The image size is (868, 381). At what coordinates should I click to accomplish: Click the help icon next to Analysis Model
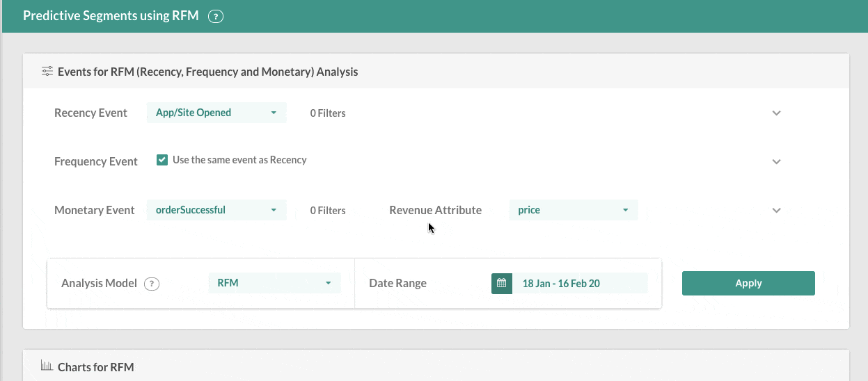[152, 284]
